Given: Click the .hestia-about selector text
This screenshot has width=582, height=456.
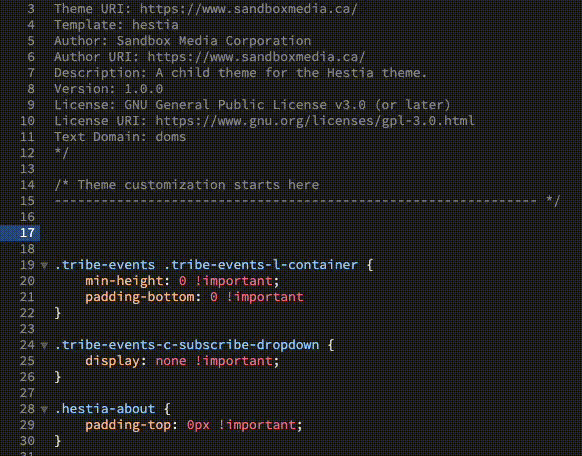Looking at the screenshot, I should pyautogui.click(x=105, y=409).
